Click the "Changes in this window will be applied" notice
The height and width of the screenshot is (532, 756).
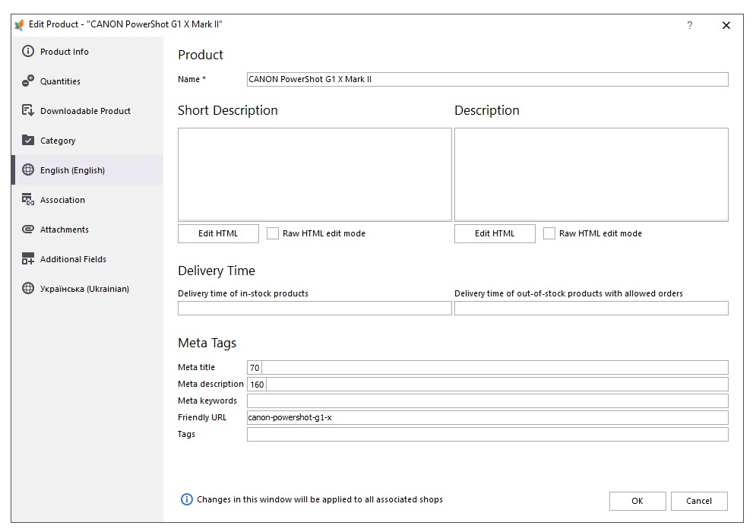pos(320,499)
